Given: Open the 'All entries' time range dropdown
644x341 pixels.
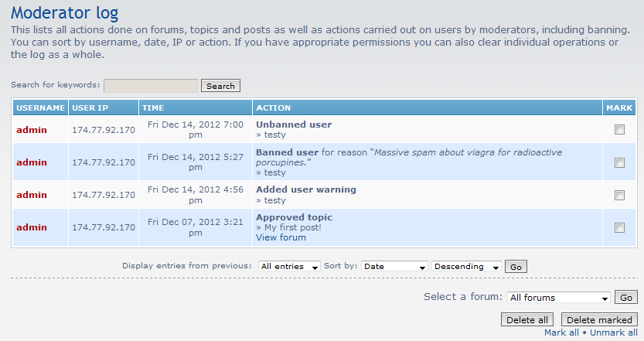Looking at the screenshot, I should click(290, 267).
